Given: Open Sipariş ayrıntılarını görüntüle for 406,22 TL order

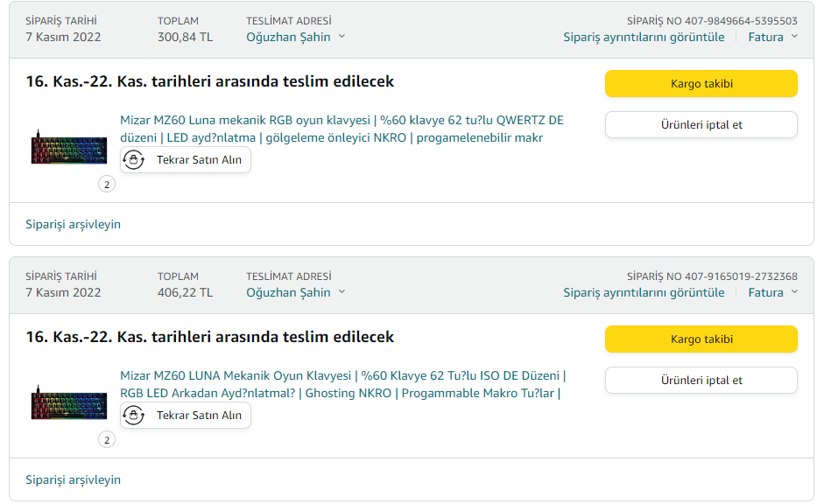Looking at the screenshot, I should [644, 292].
